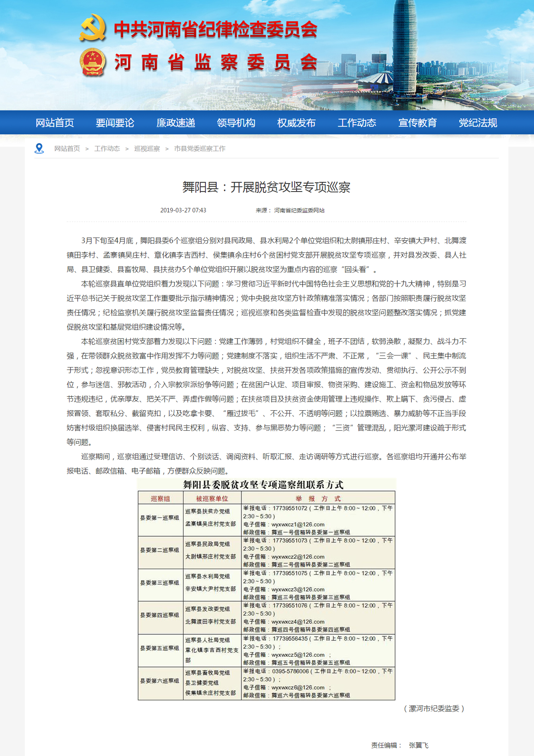Click the editor name 张翼飞
The width and height of the screenshot is (534, 756).
(x=419, y=745)
